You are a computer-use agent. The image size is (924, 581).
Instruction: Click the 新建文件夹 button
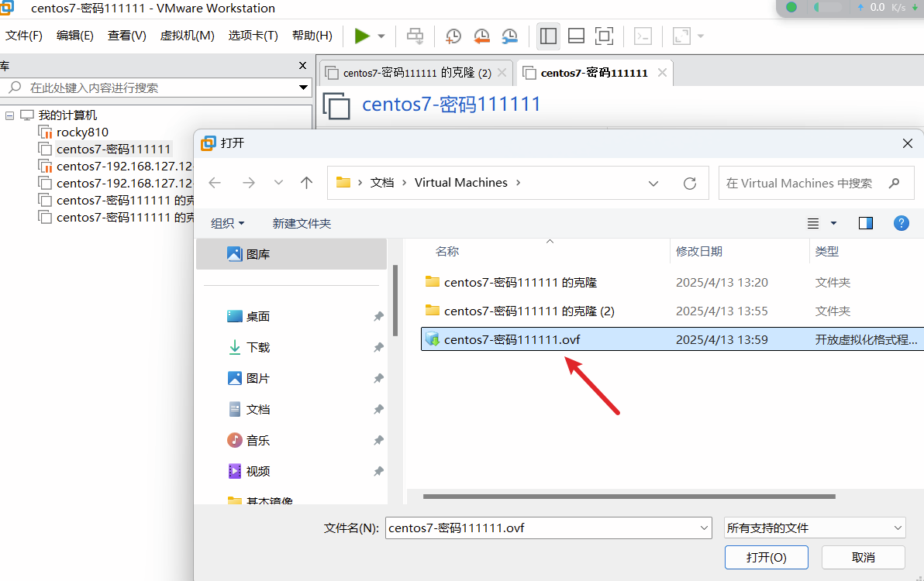[302, 224]
